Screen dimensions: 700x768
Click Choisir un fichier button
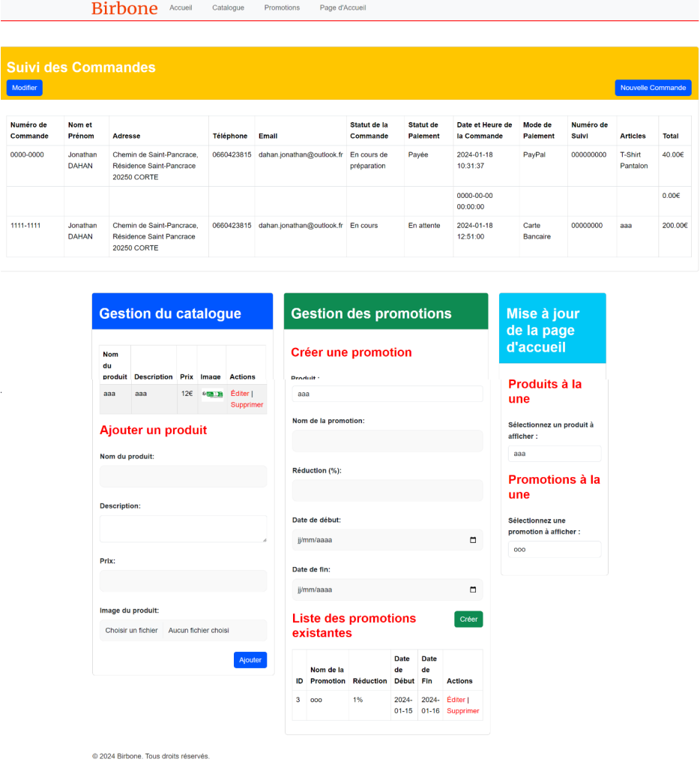[x=131, y=630]
